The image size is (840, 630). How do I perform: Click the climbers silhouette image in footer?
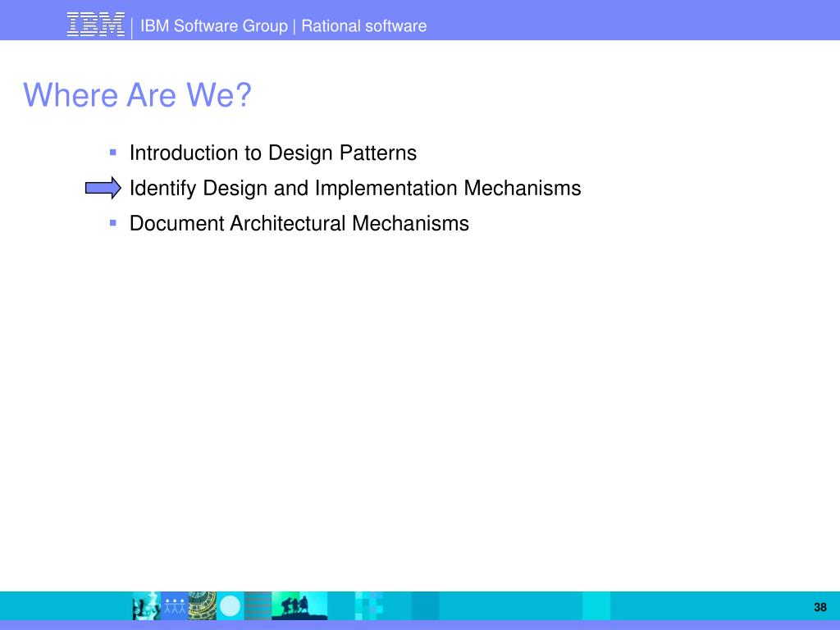click(x=299, y=605)
